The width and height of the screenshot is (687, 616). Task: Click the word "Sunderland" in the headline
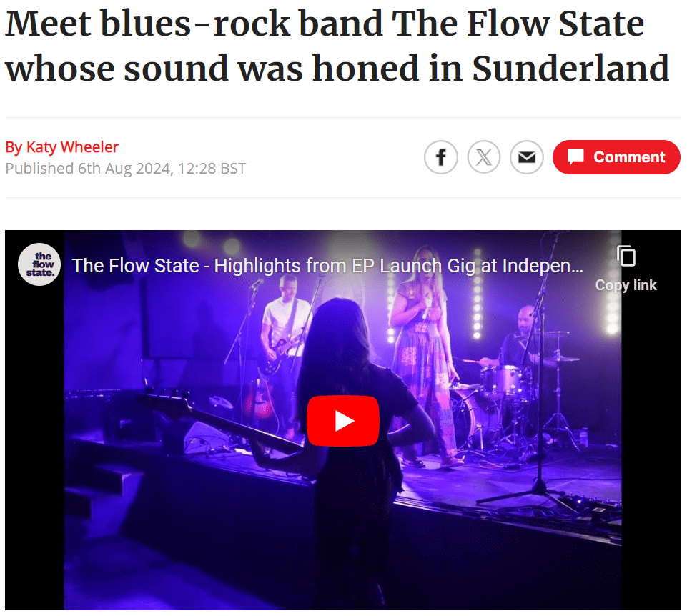[570, 69]
